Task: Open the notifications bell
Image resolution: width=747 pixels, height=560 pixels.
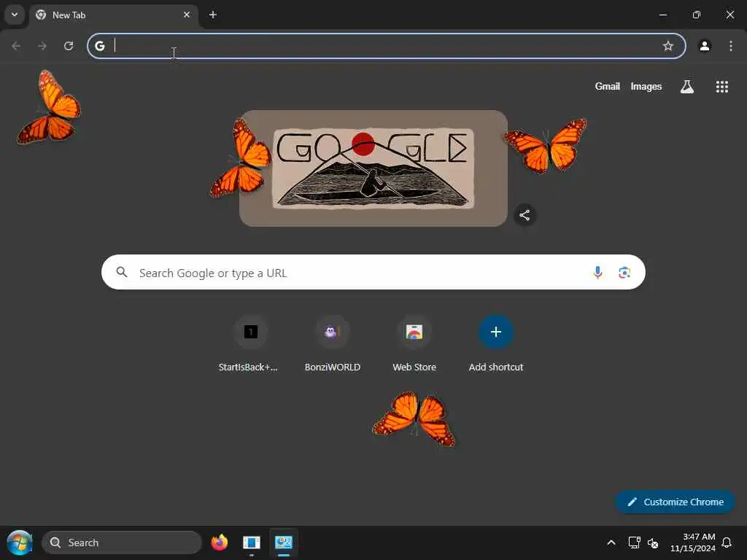Action: click(x=727, y=542)
